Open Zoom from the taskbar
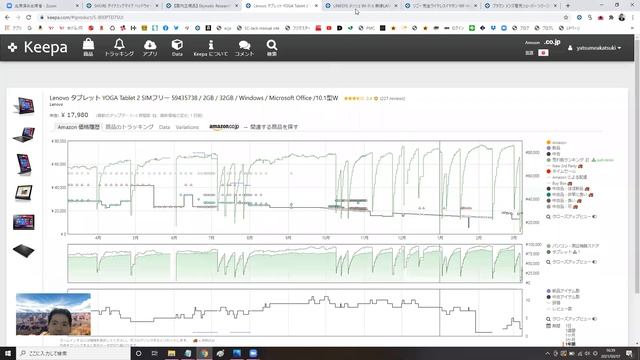Screen dimensions: 640x360 [x=253, y=353]
